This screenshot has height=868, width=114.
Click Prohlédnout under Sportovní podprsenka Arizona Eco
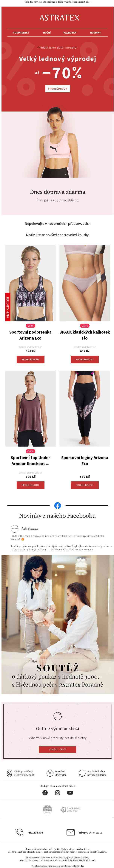(30, 360)
